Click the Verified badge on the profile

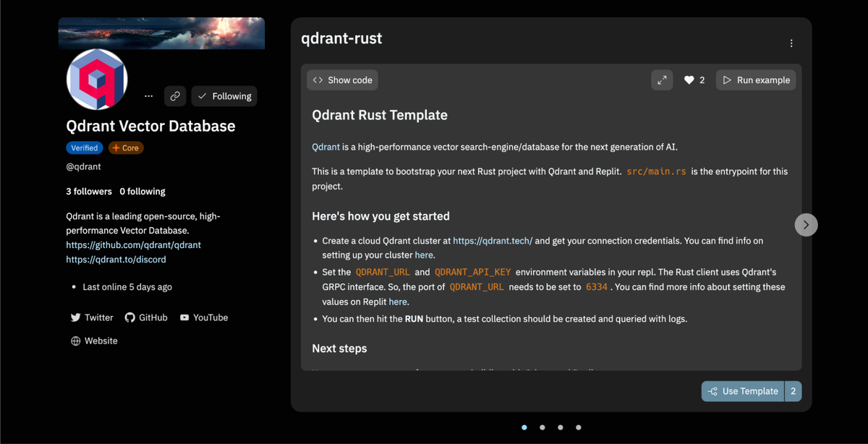coord(85,148)
